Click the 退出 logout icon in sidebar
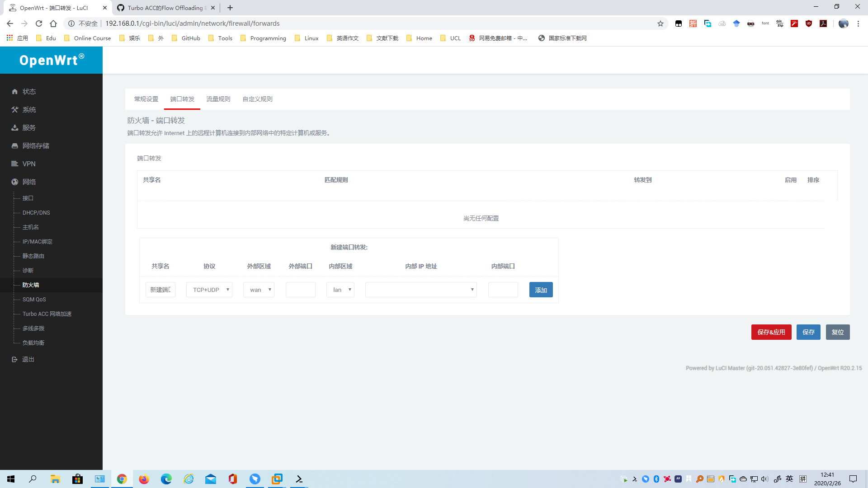The image size is (868, 488). point(14,359)
